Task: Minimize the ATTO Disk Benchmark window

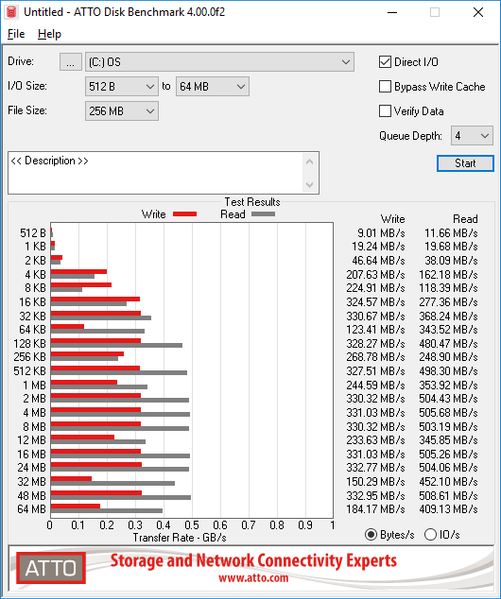Action: (x=392, y=12)
